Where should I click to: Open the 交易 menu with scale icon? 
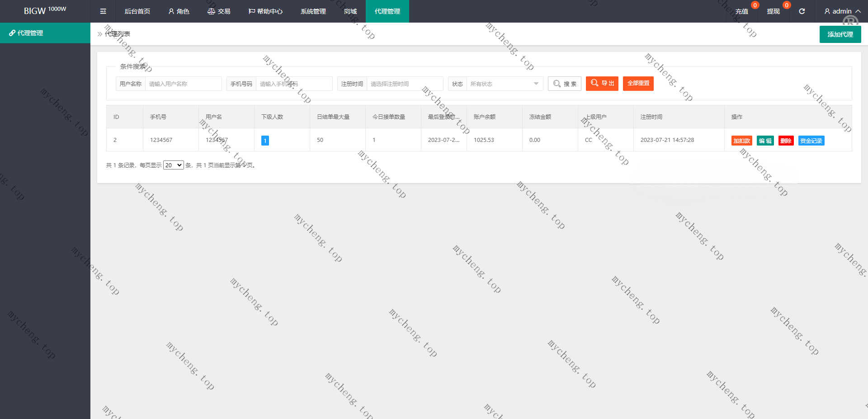coord(219,11)
